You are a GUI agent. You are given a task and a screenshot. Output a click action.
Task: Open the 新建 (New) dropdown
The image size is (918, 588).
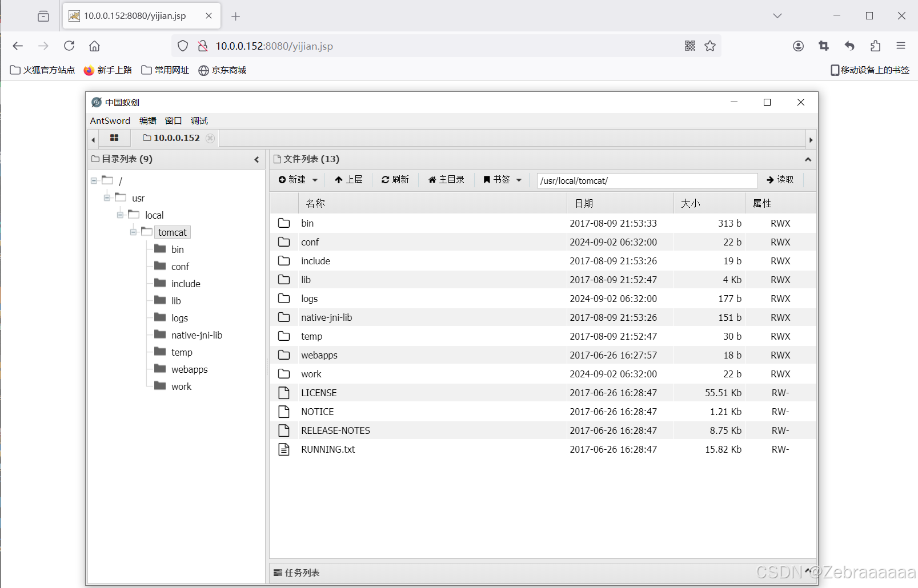coord(298,180)
